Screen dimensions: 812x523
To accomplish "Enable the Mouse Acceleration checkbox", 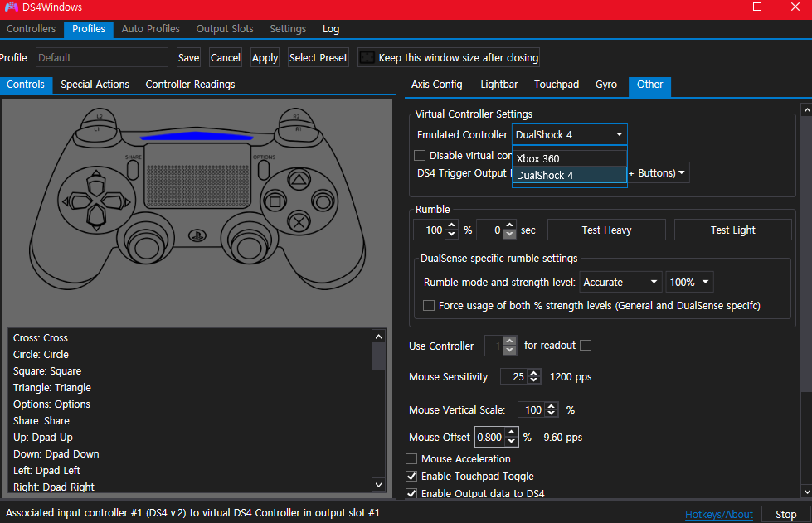I will [411, 459].
